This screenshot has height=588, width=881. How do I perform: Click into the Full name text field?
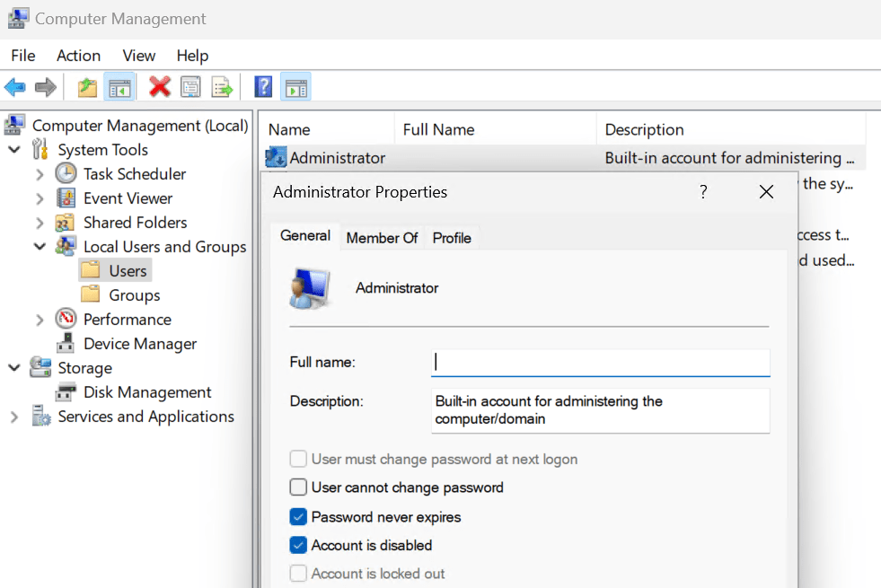(600, 363)
